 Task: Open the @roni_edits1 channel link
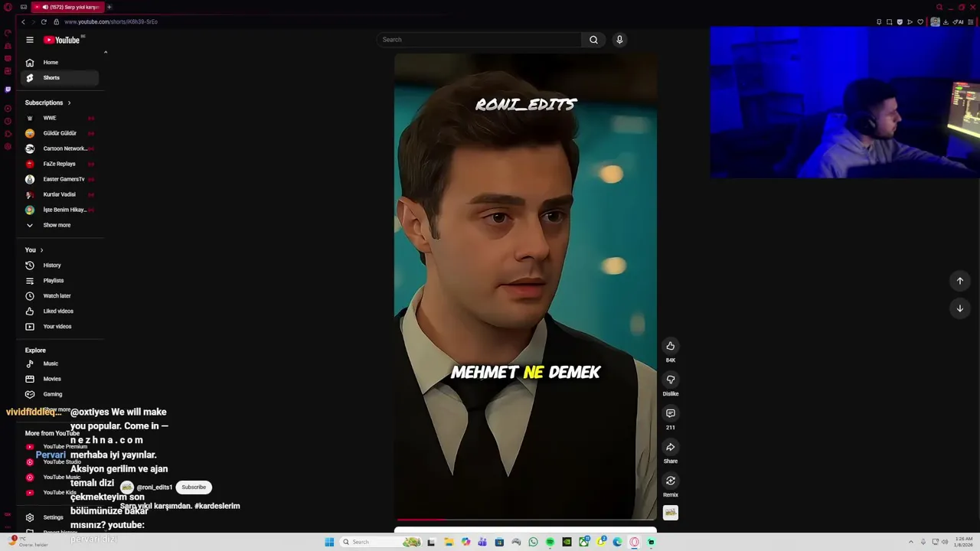pos(154,487)
